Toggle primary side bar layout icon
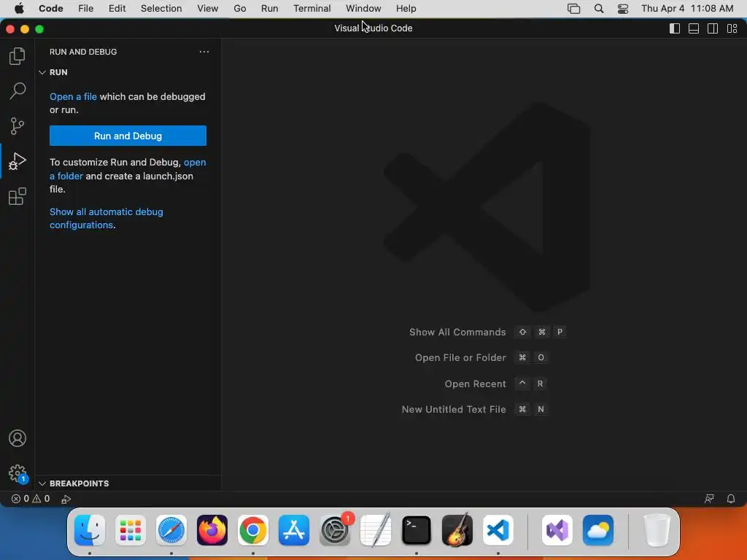 tap(675, 28)
